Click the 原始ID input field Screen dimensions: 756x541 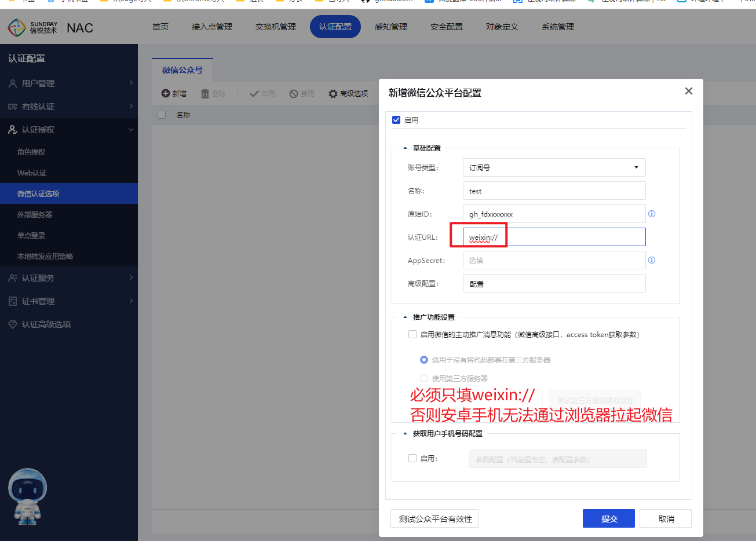(554, 214)
